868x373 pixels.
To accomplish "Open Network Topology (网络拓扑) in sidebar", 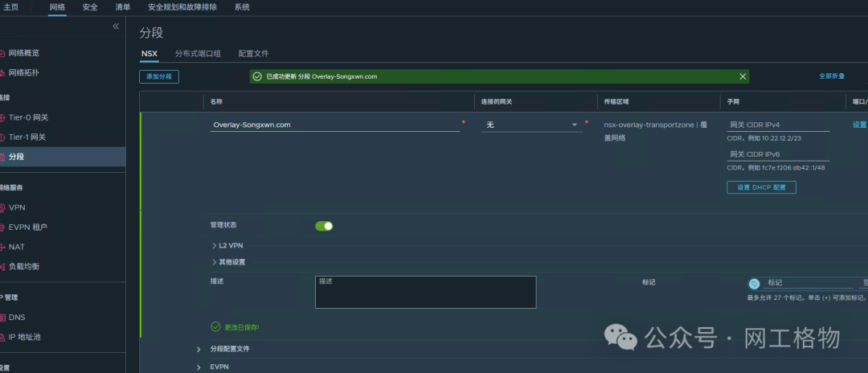I will (24, 72).
